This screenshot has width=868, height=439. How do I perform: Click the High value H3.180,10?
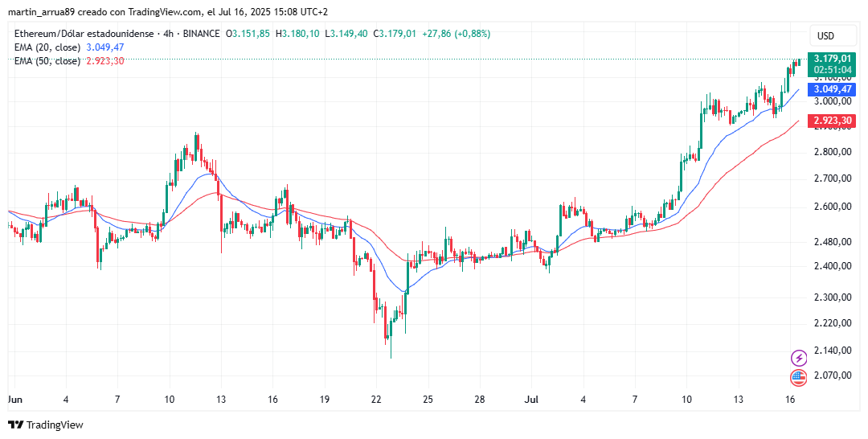tap(297, 34)
